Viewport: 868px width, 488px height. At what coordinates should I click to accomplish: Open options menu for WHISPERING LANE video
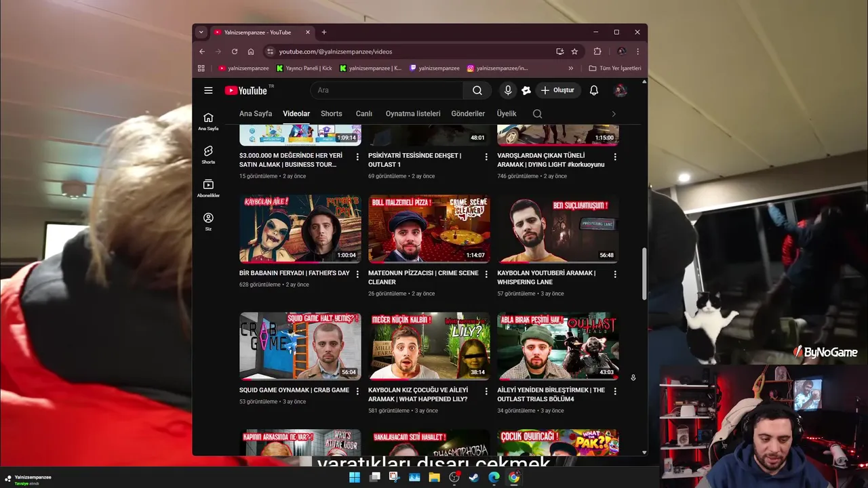(x=615, y=274)
